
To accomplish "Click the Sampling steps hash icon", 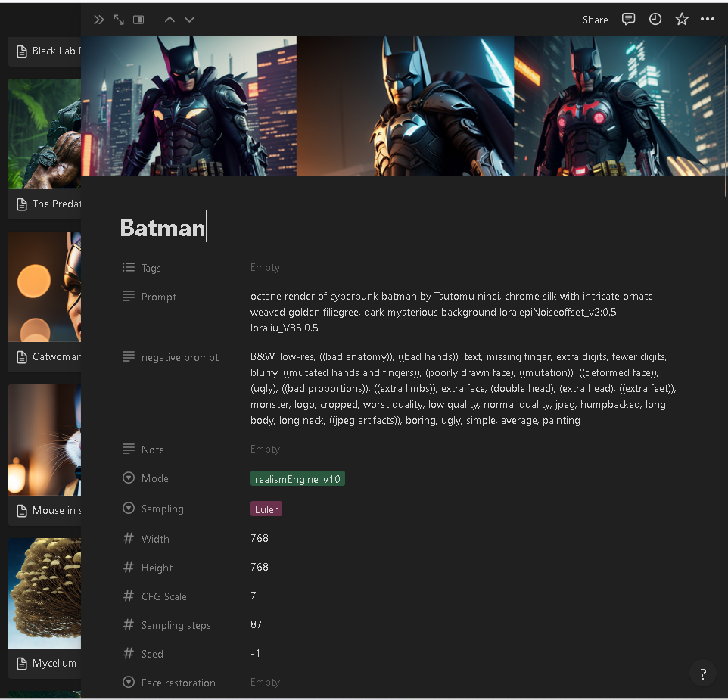I will pyautogui.click(x=129, y=624).
